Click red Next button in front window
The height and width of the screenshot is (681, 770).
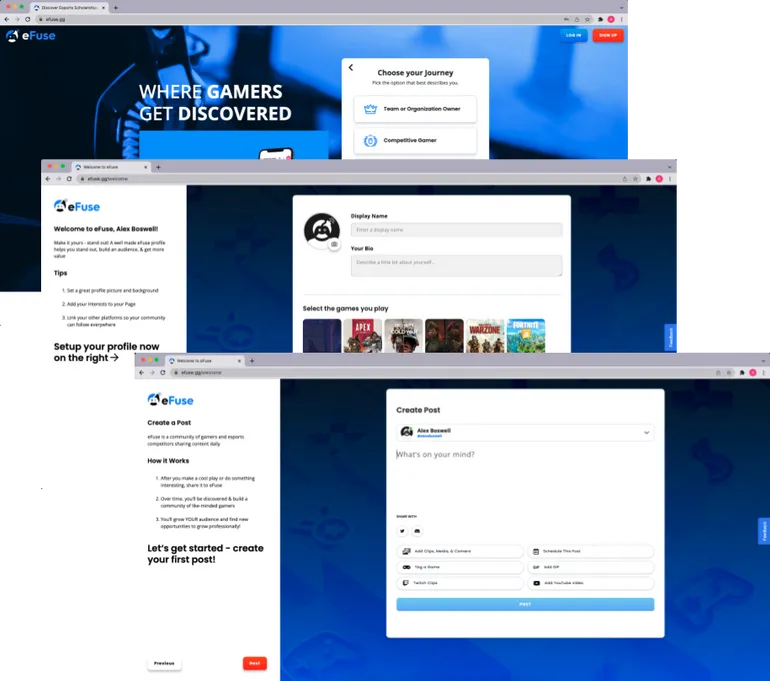click(254, 663)
